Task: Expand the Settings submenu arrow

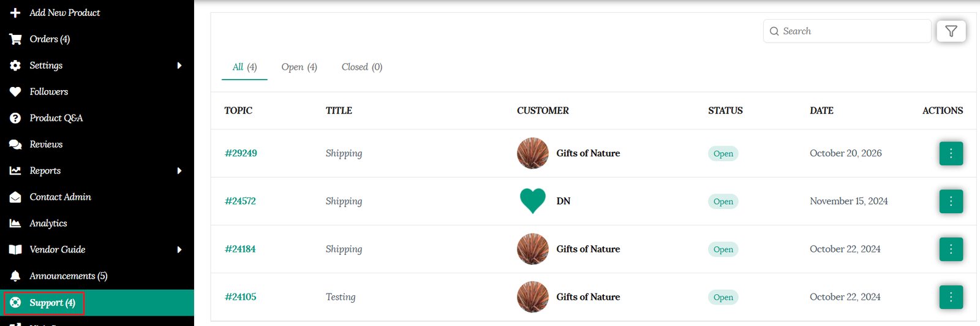Action: [x=179, y=65]
